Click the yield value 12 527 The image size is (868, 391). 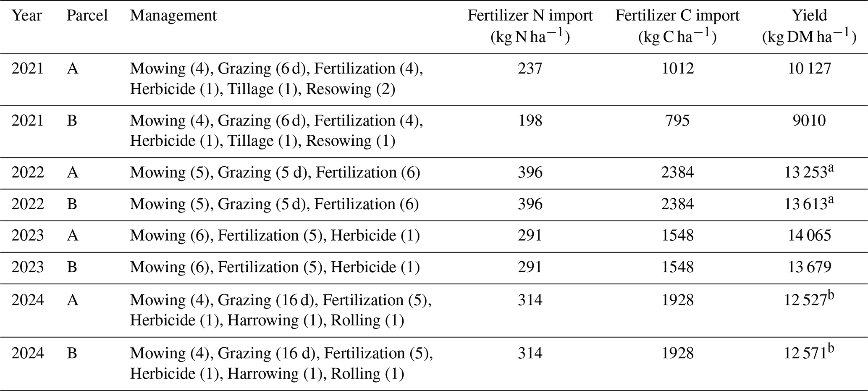click(806, 300)
